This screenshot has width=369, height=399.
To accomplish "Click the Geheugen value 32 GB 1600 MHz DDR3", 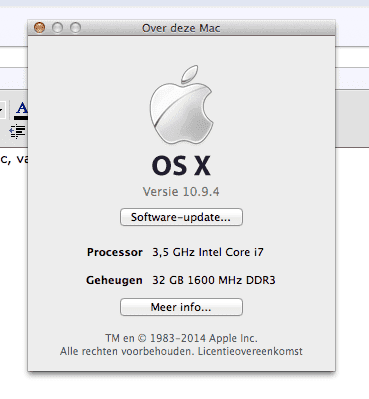I will click(214, 280).
